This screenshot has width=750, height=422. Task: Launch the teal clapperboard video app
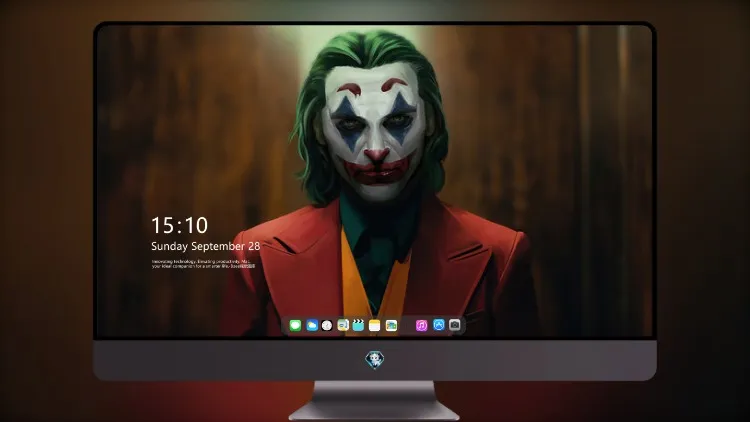[358, 325]
